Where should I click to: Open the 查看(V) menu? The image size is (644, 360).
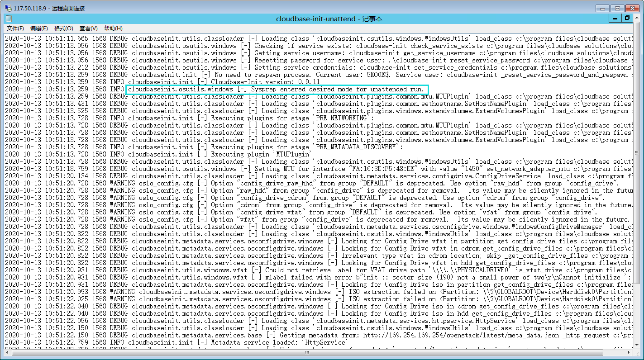(x=88, y=28)
